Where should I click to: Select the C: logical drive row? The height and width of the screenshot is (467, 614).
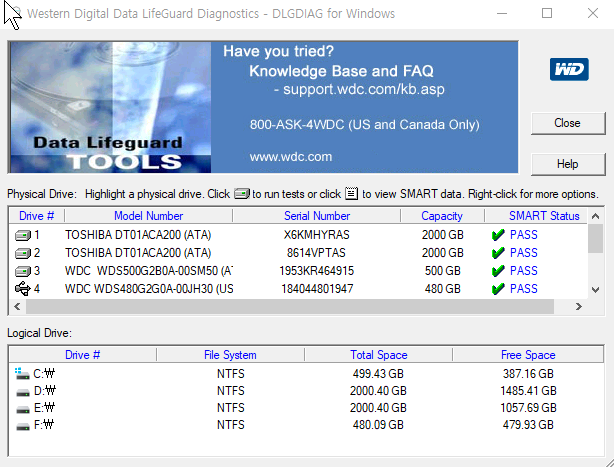click(306, 373)
